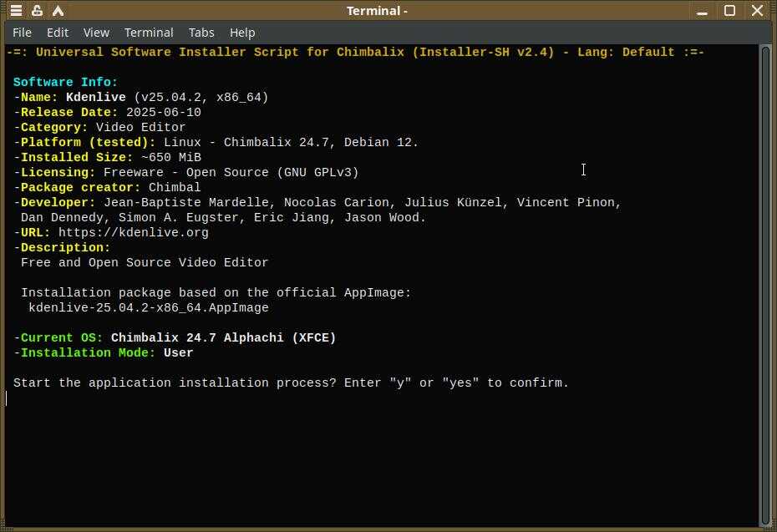
Task: Click the stick window lock icon
Action: pyautogui.click(x=37, y=11)
